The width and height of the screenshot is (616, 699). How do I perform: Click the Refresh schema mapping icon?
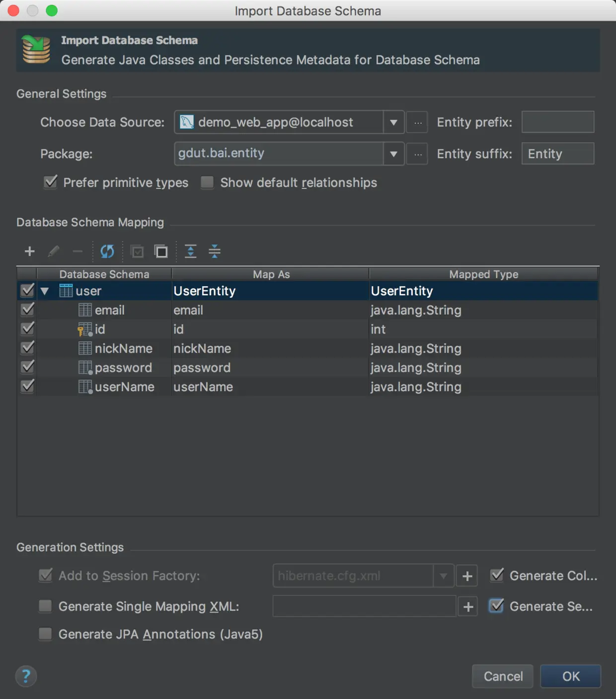click(107, 252)
